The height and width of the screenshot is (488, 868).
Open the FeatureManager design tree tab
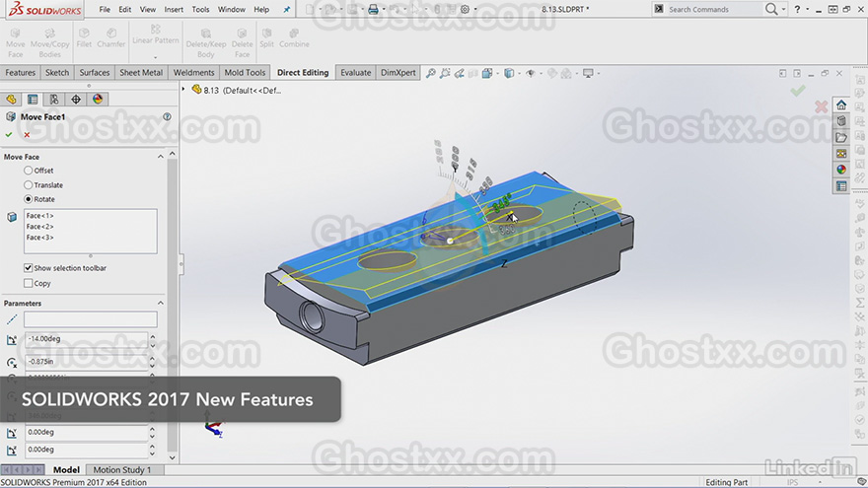pyautogui.click(x=11, y=99)
